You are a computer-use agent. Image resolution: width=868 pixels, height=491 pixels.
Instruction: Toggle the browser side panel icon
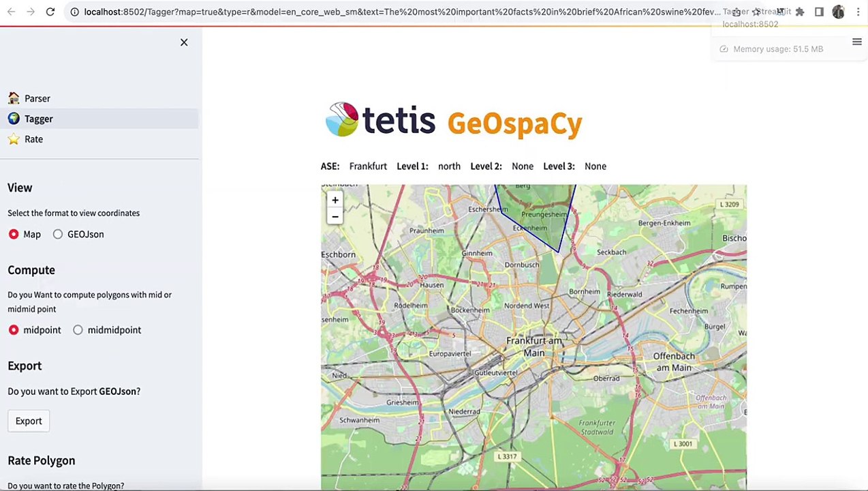click(819, 12)
